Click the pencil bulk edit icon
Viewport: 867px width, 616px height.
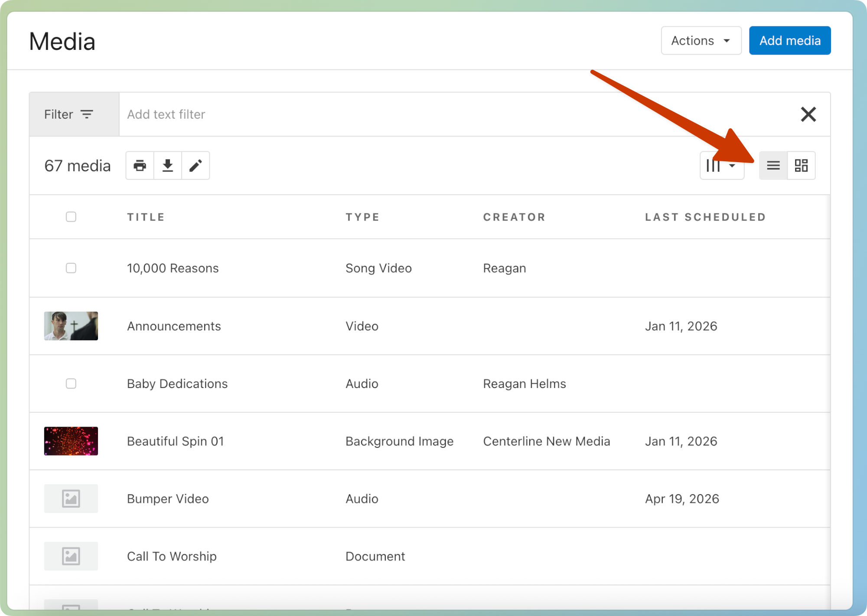(196, 166)
